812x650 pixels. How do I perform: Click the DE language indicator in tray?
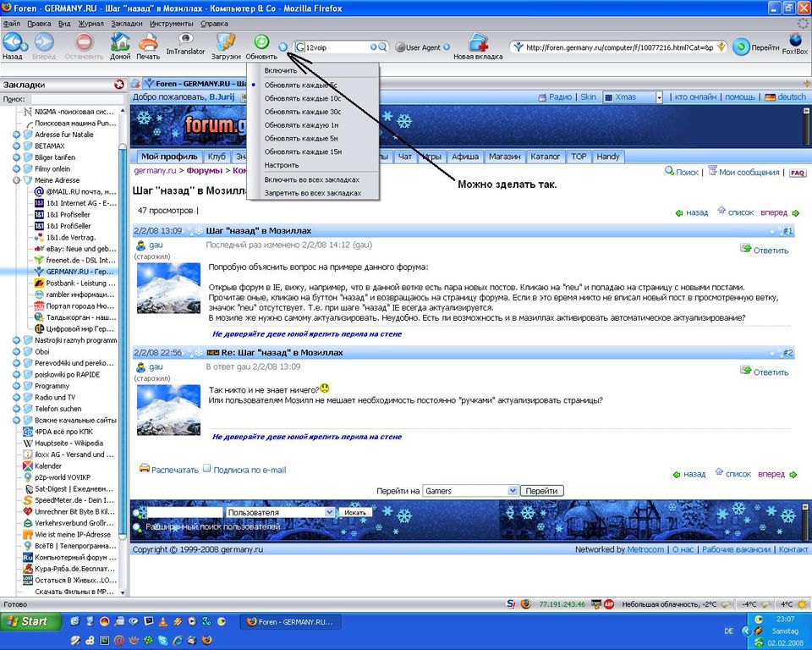[x=728, y=631]
